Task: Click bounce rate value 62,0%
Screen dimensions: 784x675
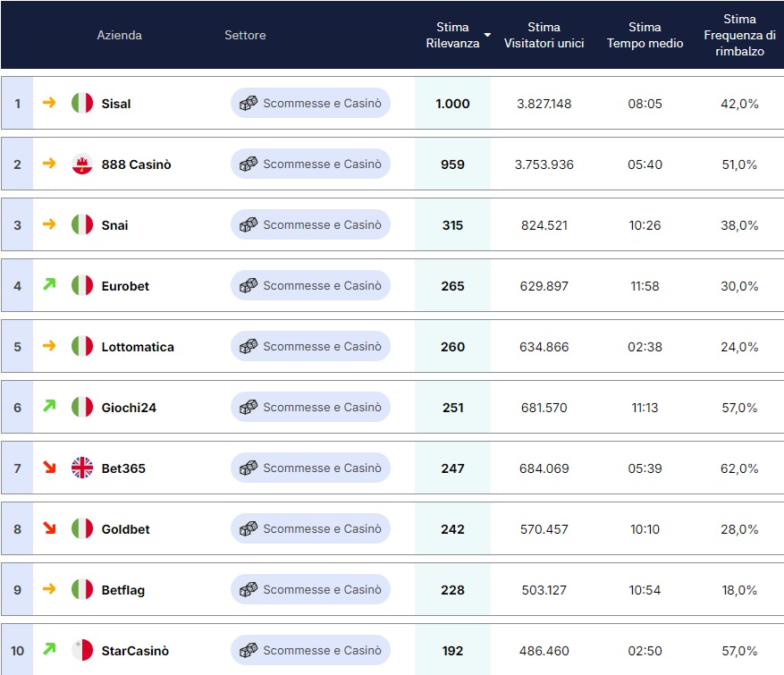Action: [739, 468]
